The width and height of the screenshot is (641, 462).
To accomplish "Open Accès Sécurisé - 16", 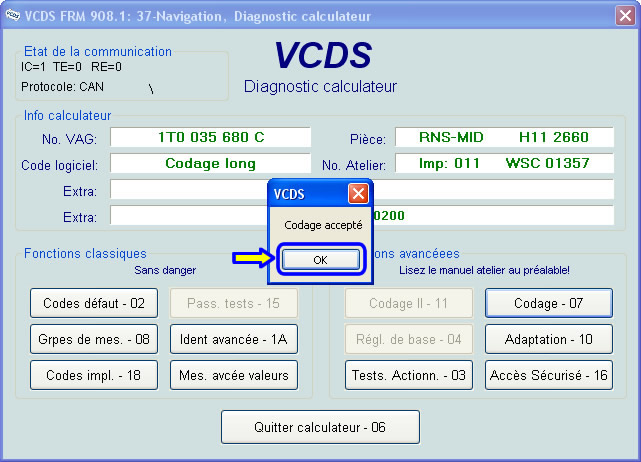I will click(548, 375).
